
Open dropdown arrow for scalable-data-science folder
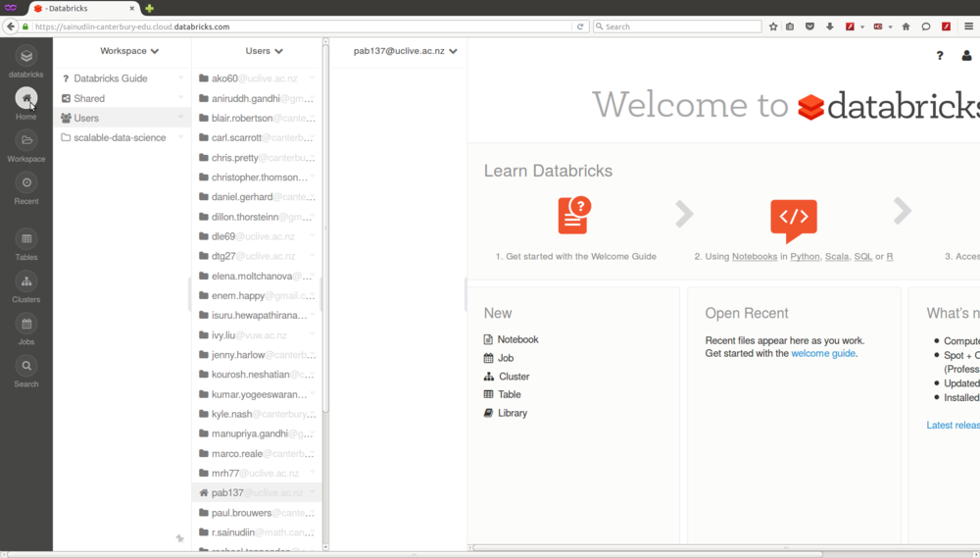(180, 137)
